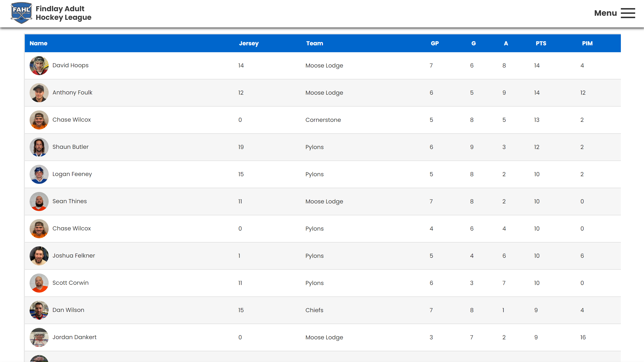Screen dimensions: 644x362
Task: Select the Anthony Foulk name
Action: tap(72, 93)
